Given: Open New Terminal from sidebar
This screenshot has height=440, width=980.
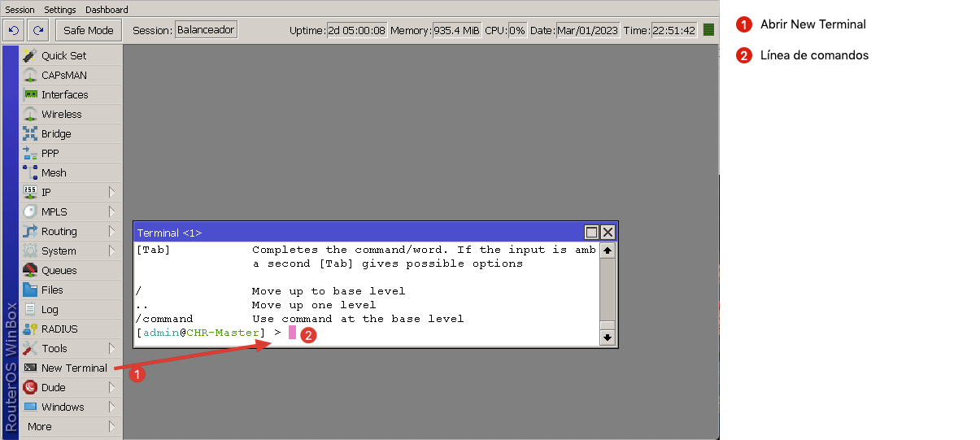Looking at the screenshot, I should coord(73,368).
